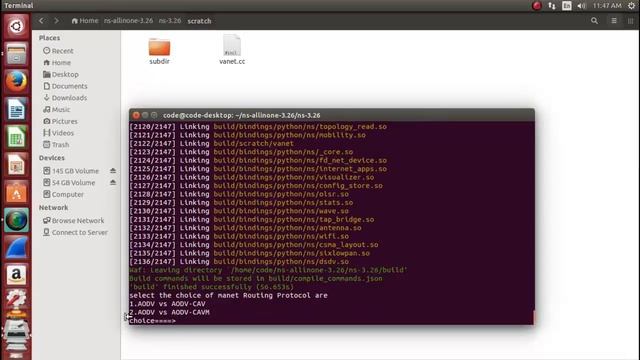Open LibreOffice Writer from the dock

16,109
